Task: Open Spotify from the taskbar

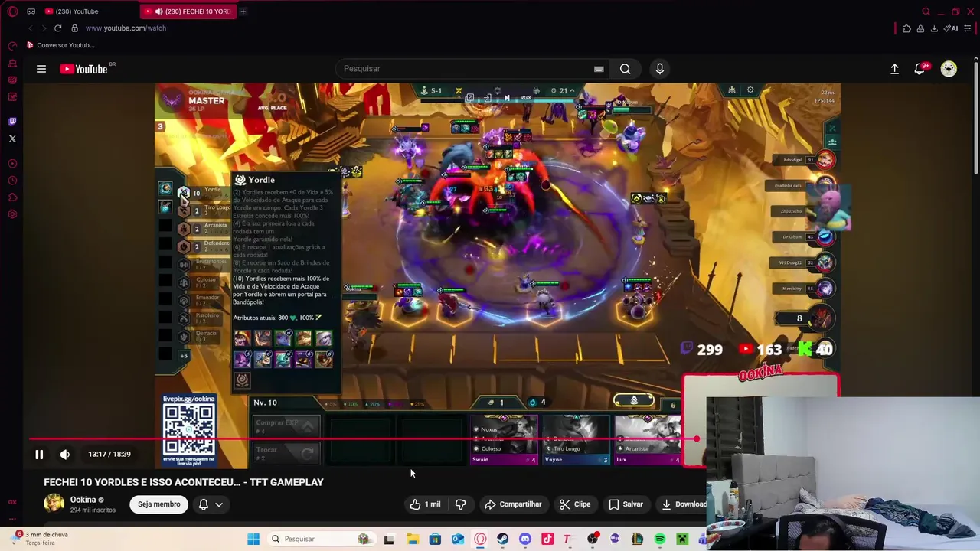Action: point(660,540)
